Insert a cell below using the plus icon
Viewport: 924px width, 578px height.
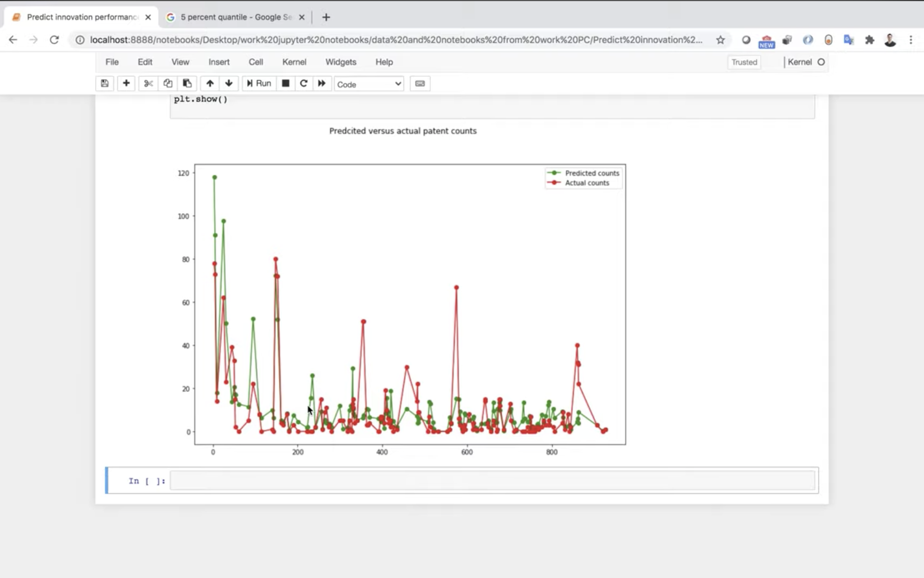pyautogui.click(x=126, y=84)
